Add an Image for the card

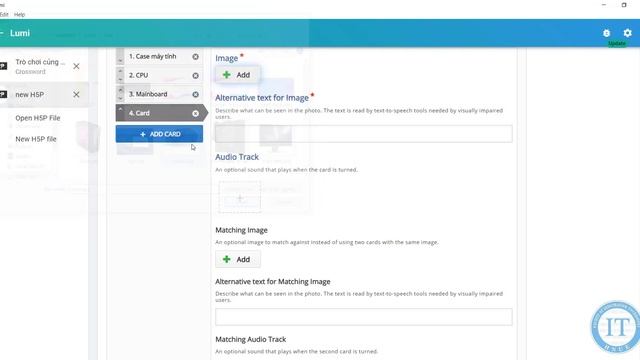coord(238,75)
